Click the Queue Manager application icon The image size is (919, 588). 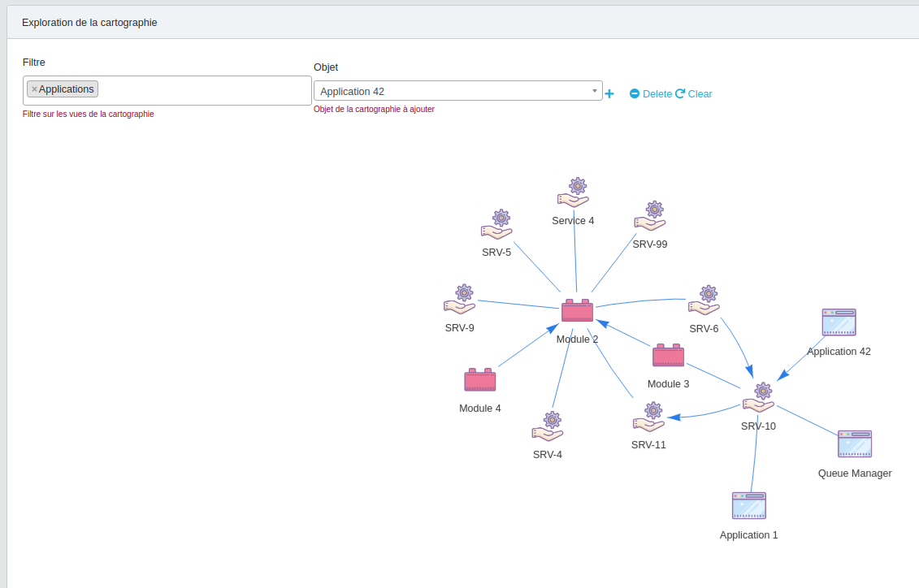tap(855, 443)
